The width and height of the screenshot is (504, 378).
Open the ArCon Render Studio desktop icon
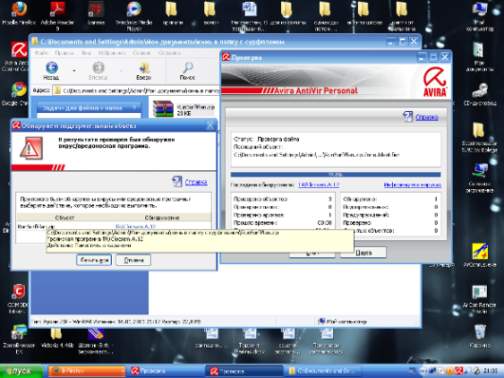[x=480, y=299]
